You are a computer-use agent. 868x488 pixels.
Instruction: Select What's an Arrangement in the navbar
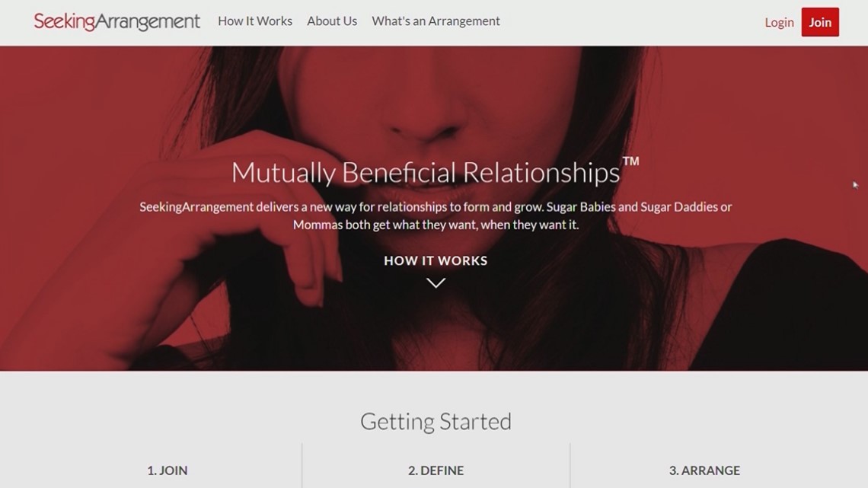pos(436,21)
